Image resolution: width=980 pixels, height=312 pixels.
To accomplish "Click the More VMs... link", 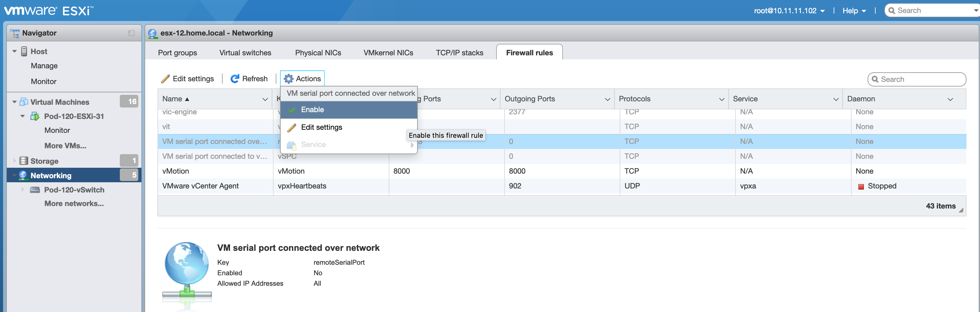I will [65, 146].
